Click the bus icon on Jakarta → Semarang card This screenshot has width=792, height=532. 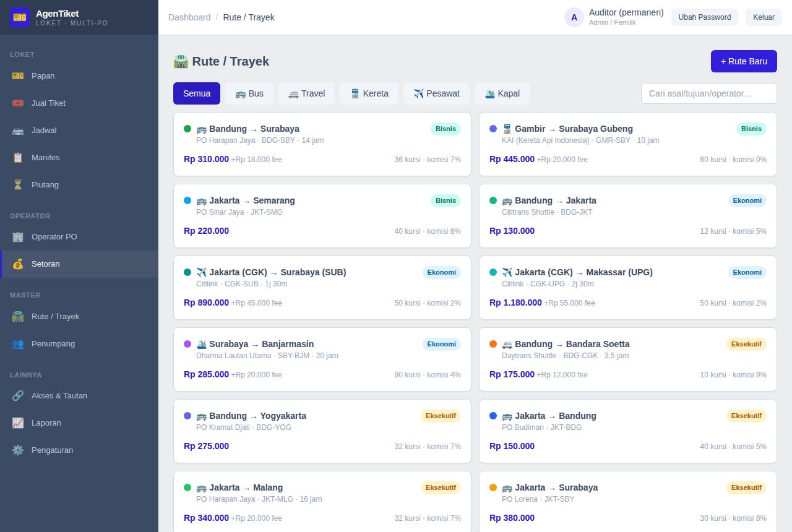[x=202, y=200]
